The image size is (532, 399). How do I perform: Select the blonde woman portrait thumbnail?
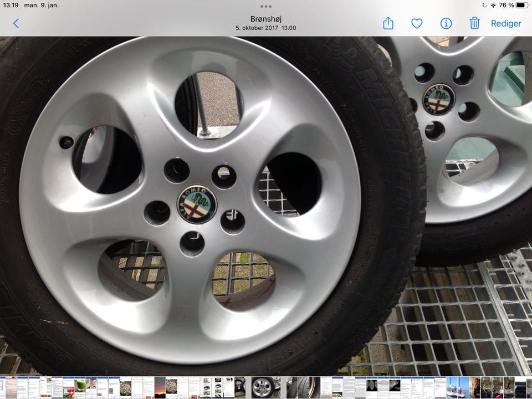[475, 387]
